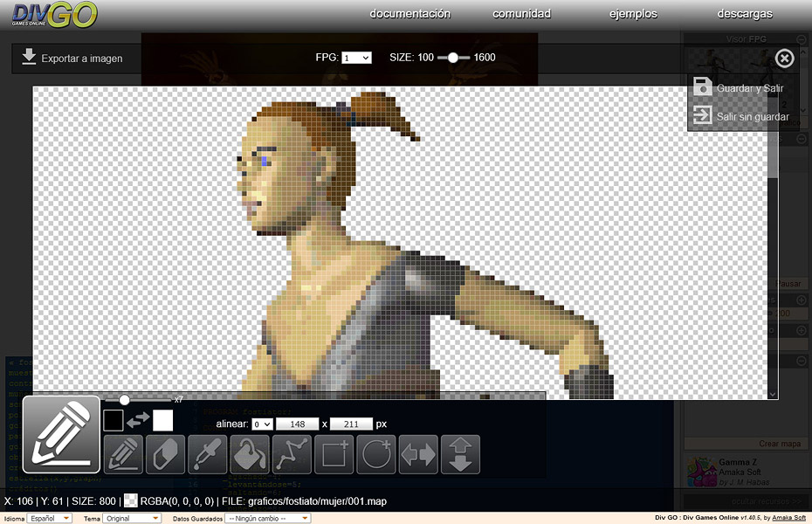812x524 pixels.
Task: Select the black foreground color swatch
Action: [114, 420]
